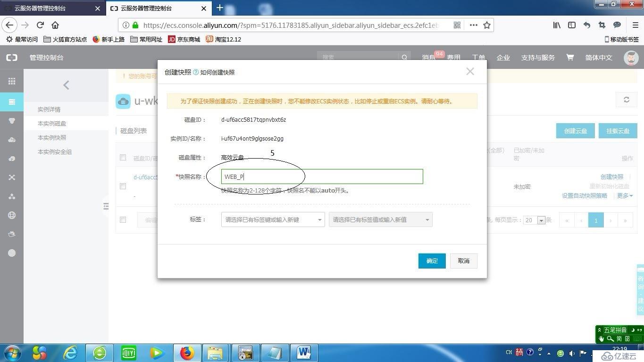Screen dimensions: 644x362
Task: Reload the page with refresh icon
Action: [x=40, y=25]
